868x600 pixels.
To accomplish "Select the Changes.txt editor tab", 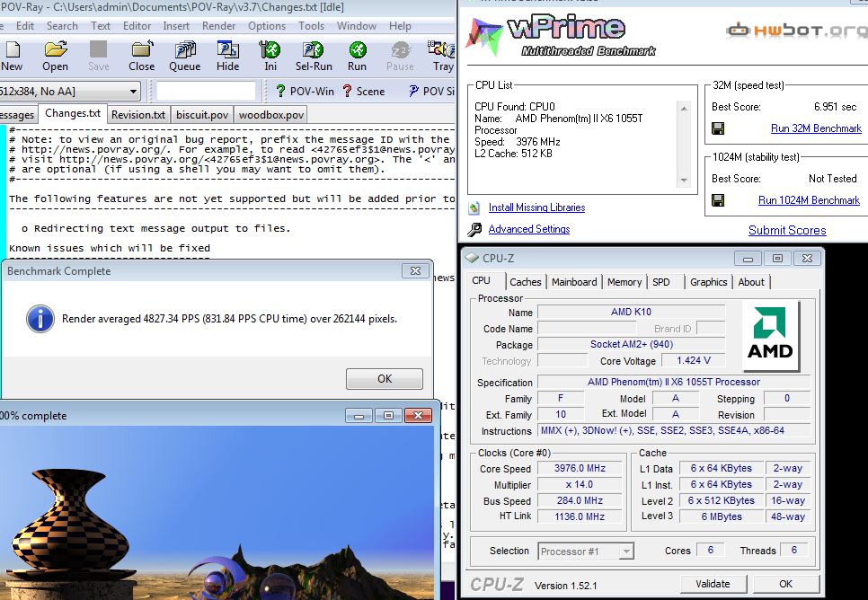I will pos(73,113).
